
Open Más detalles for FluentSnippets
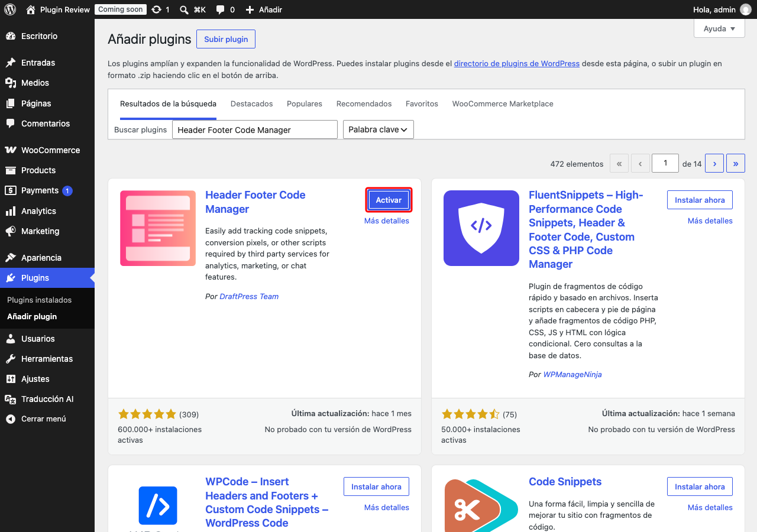pos(710,221)
